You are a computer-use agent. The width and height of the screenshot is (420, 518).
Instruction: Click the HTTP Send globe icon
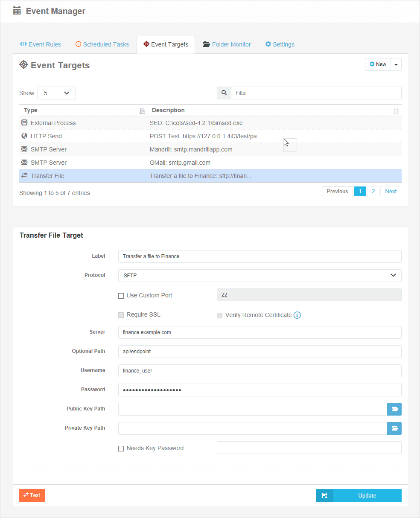click(x=24, y=136)
